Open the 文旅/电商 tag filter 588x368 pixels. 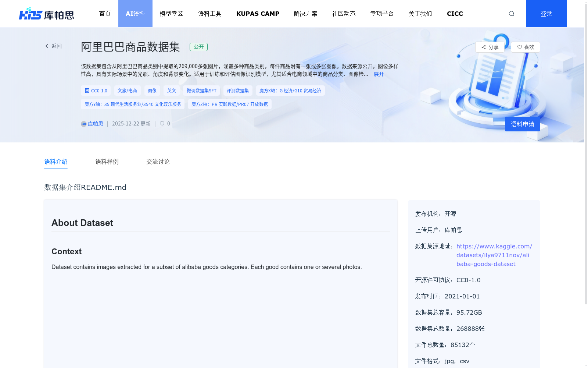tap(127, 91)
